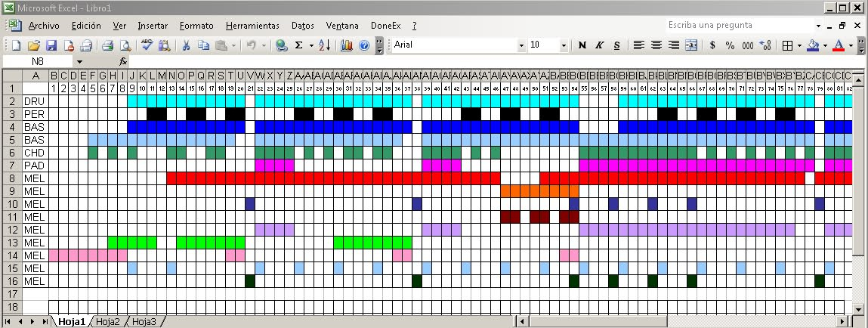Open the Ventana menu
The width and height of the screenshot is (868, 328).
(x=342, y=26)
